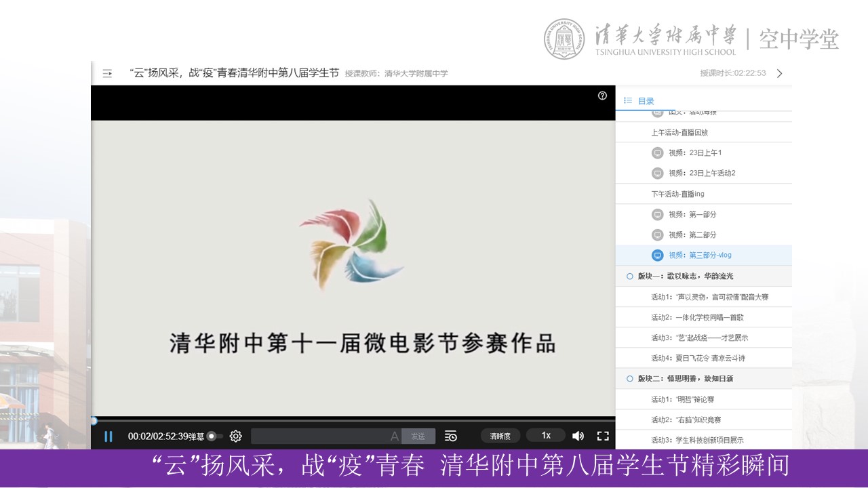Open the 1x playback speed menu
Viewport: 868px width, 488px height.
pos(545,436)
